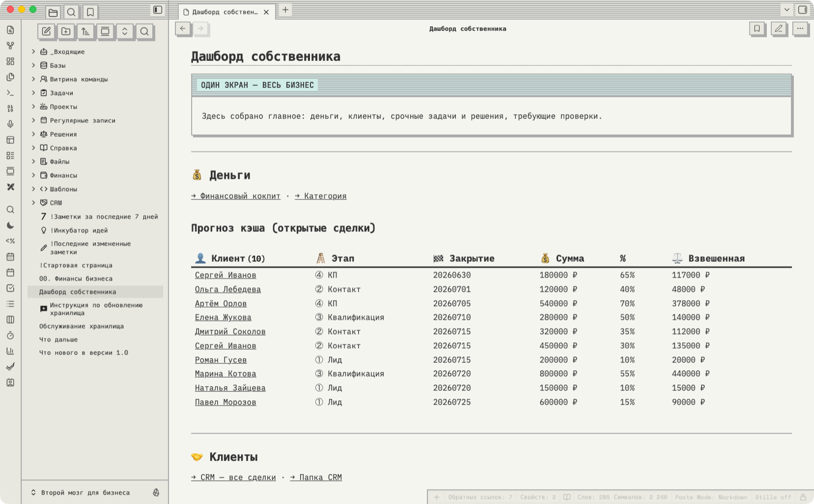The image size is (814, 504).
Task: Click the stopwatch timer icon in the ribbon
Action: pos(10,336)
